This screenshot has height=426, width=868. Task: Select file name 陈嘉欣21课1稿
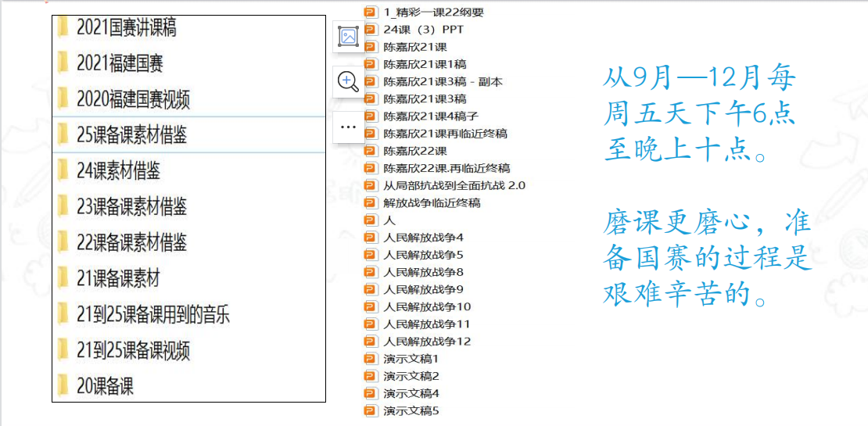425,64
